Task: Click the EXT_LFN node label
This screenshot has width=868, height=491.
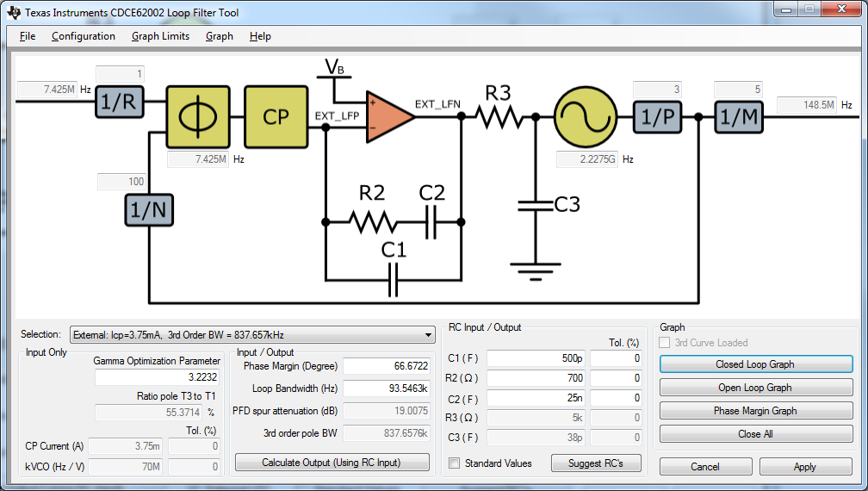Action: click(x=437, y=104)
